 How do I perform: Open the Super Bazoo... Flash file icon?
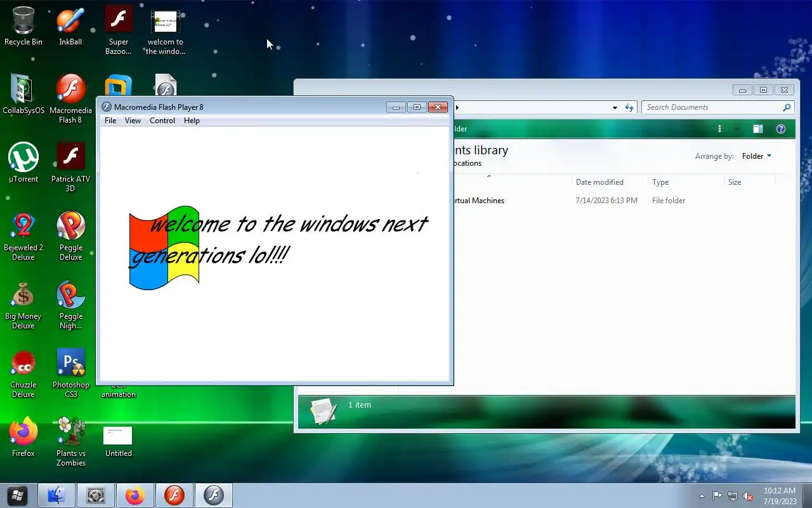[x=119, y=30]
